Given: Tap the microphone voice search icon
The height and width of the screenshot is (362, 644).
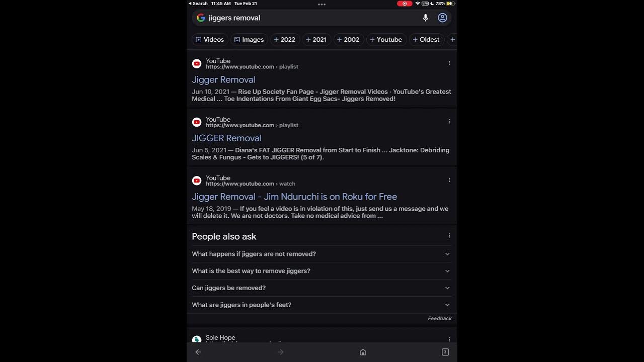Looking at the screenshot, I should pos(425,18).
